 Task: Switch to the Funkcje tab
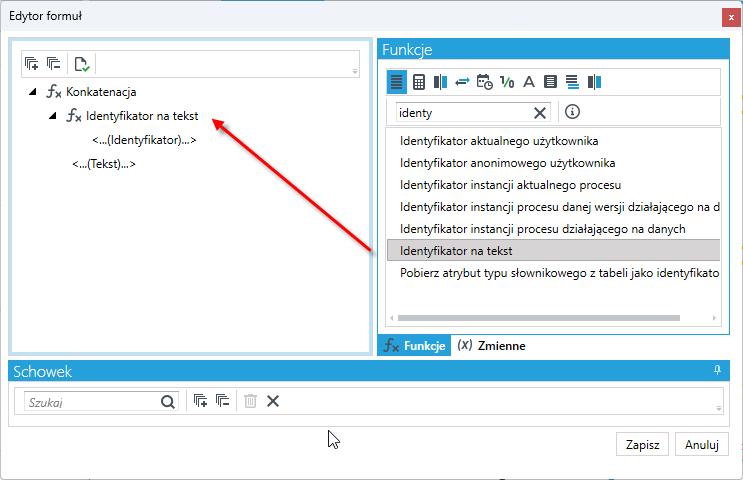click(414, 345)
